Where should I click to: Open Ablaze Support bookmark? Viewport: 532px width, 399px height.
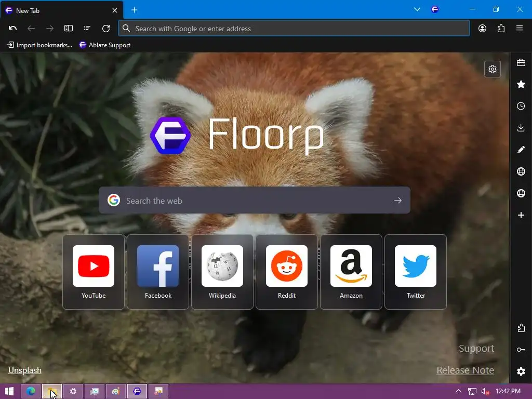(105, 45)
